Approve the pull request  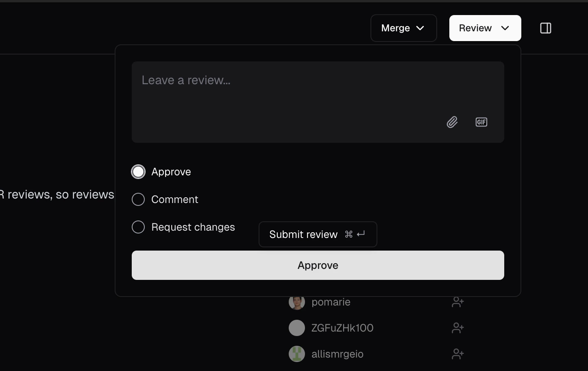(318, 265)
